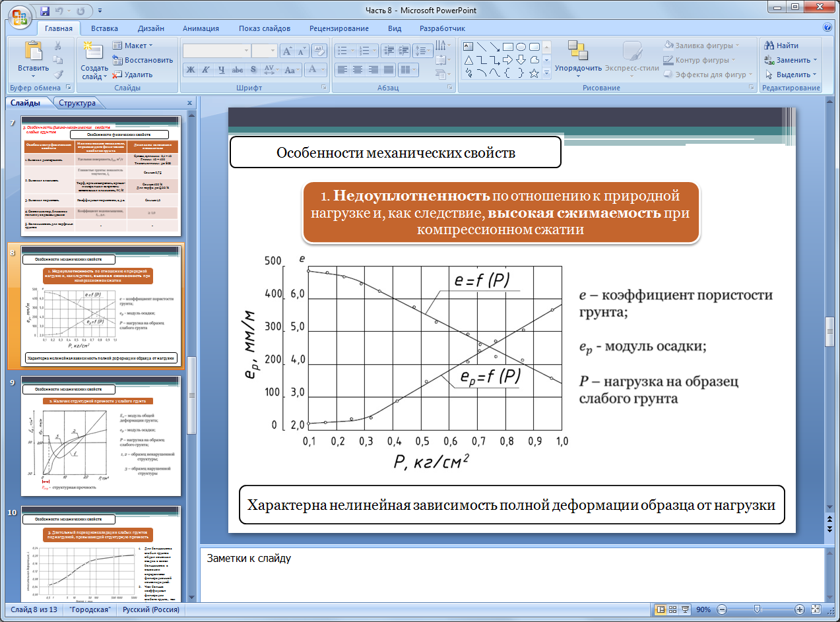Select slide 9 thumbnail
Screen dimensions: 840x622
click(102, 435)
